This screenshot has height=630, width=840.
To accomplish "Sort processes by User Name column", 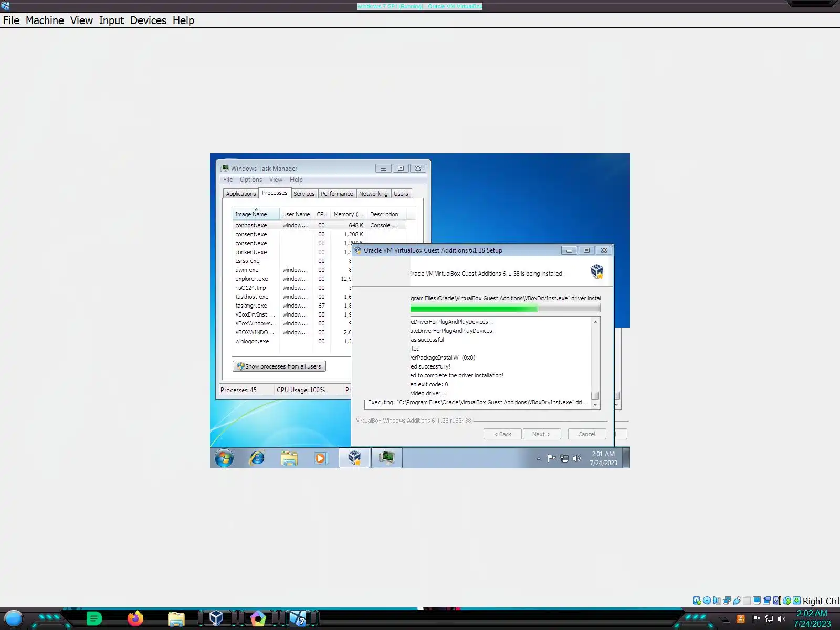I will point(296,214).
